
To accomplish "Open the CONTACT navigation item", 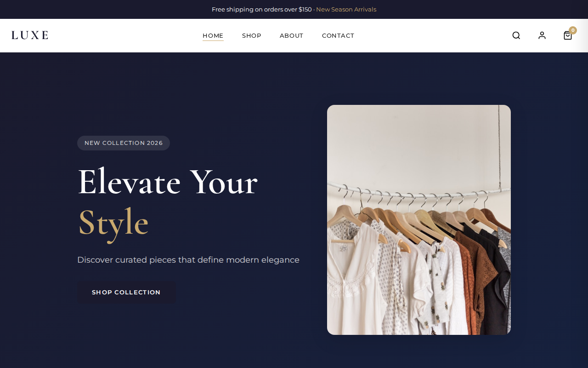I will [338, 36].
